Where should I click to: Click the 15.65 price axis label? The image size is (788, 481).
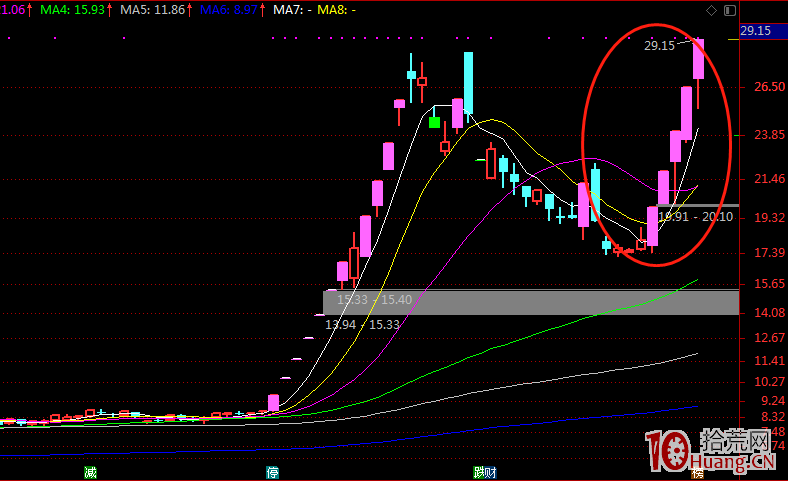(x=769, y=284)
